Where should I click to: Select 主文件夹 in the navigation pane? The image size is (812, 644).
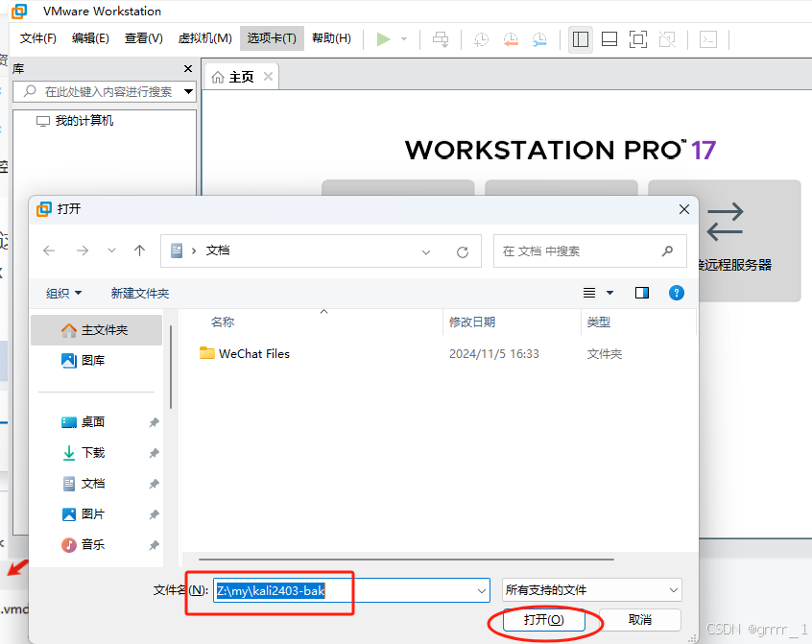pyautogui.click(x=96, y=330)
